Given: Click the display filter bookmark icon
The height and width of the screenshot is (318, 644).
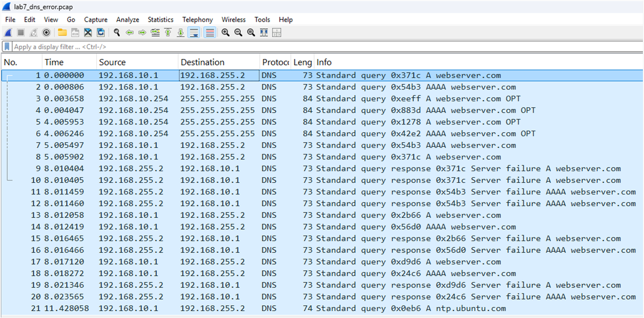Looking at the screenshot, I should [x=7, y=47].
